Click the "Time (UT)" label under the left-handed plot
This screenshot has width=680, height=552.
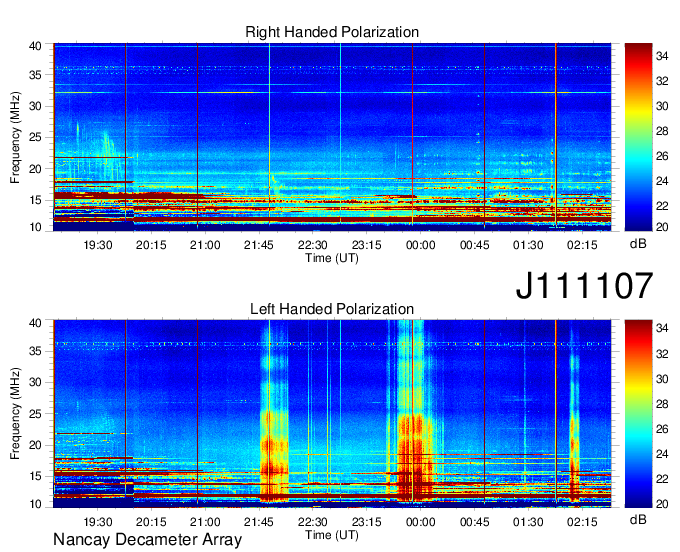coord(332,535)
